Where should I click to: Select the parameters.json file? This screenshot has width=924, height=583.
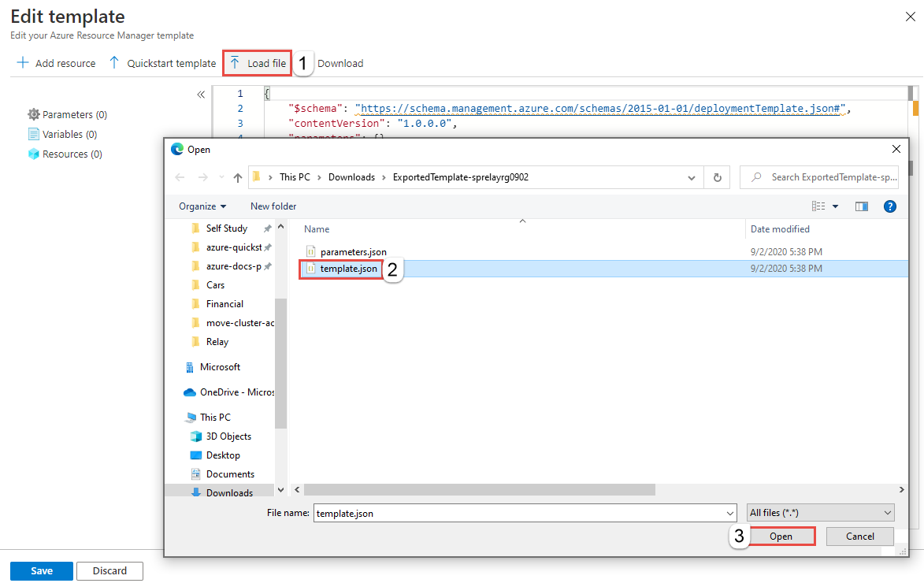[354, 251]
